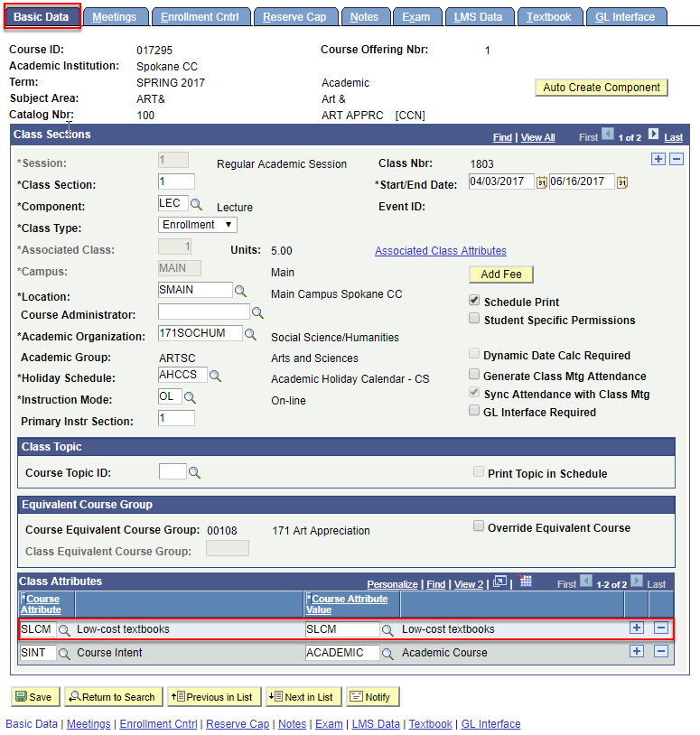Open the Class Type dropdown
Image resolution: width=700 pixels, height=735 pixels.
point(198,225)
